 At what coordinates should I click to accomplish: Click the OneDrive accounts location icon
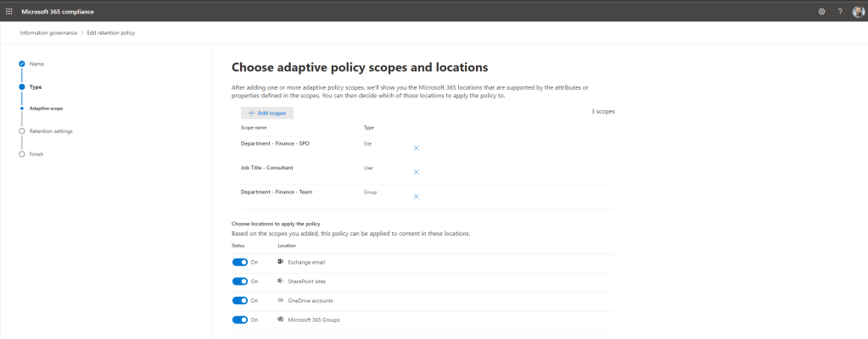[281, 300]
